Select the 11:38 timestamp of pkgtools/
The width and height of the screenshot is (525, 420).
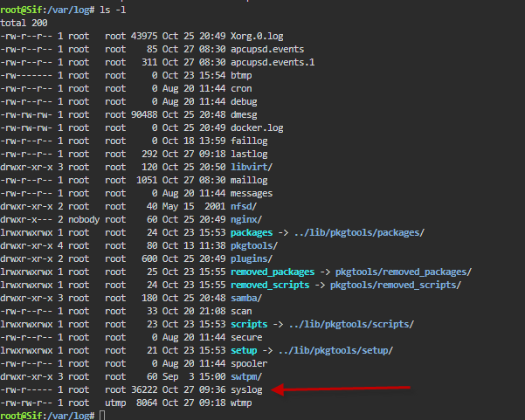pos(212,245)
